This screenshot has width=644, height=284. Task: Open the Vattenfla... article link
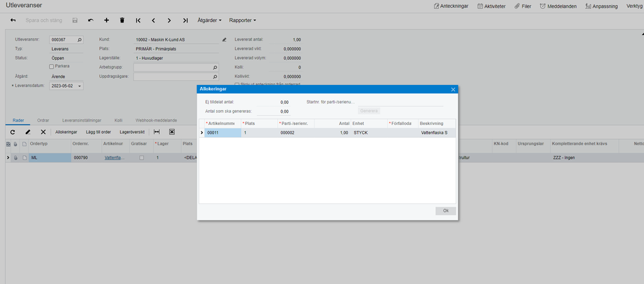click(113, 158)
